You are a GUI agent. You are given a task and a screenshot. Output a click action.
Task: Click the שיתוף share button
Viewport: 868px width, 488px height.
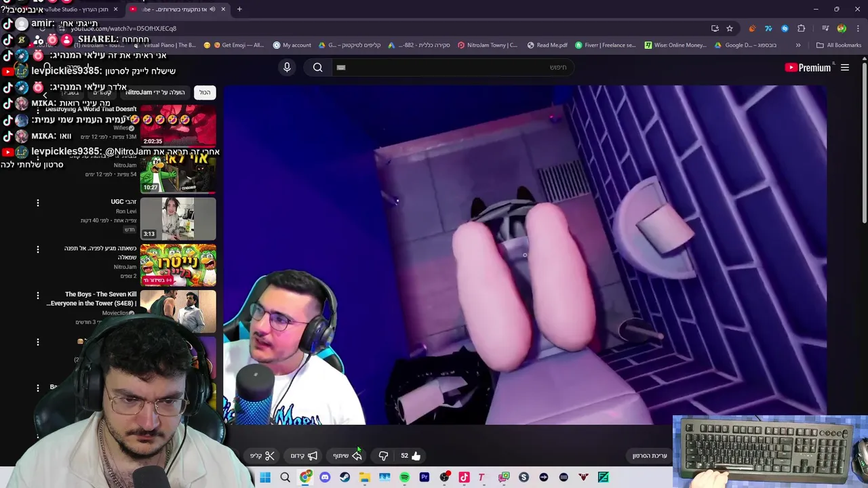click(347, 455)
